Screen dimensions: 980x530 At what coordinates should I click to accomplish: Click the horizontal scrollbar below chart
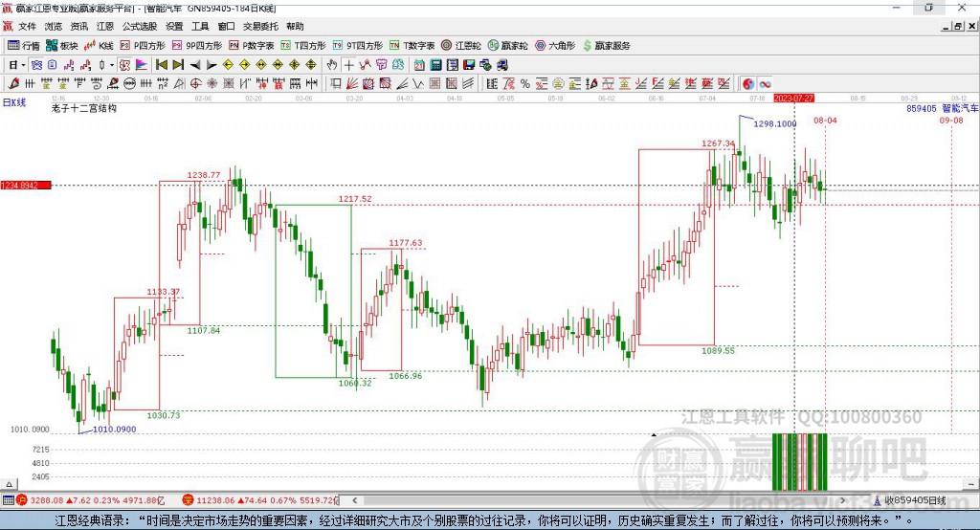pos(598,500)
